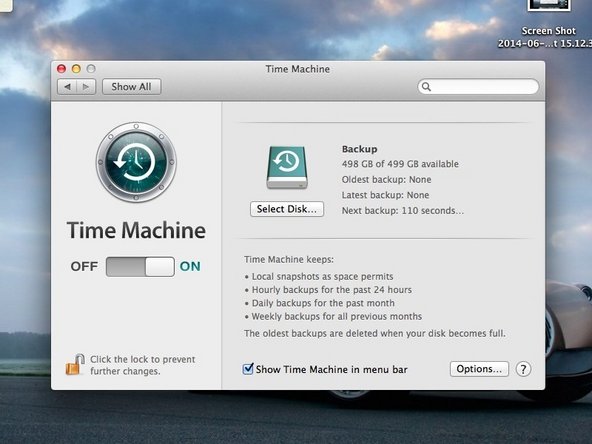
Task: Click 'Local snapshots as space permits' line
Action: [322, 276]
